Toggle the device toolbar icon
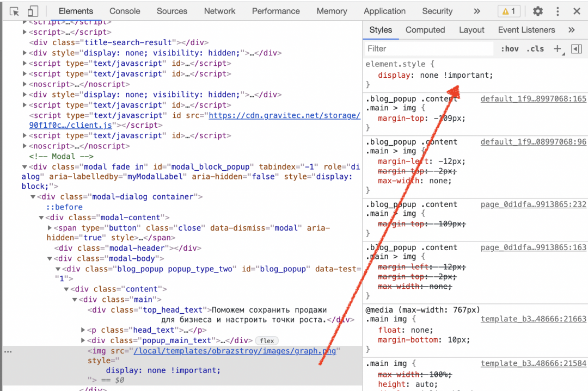The height and width of the screenshot is (391, 588). pos(34,11)
